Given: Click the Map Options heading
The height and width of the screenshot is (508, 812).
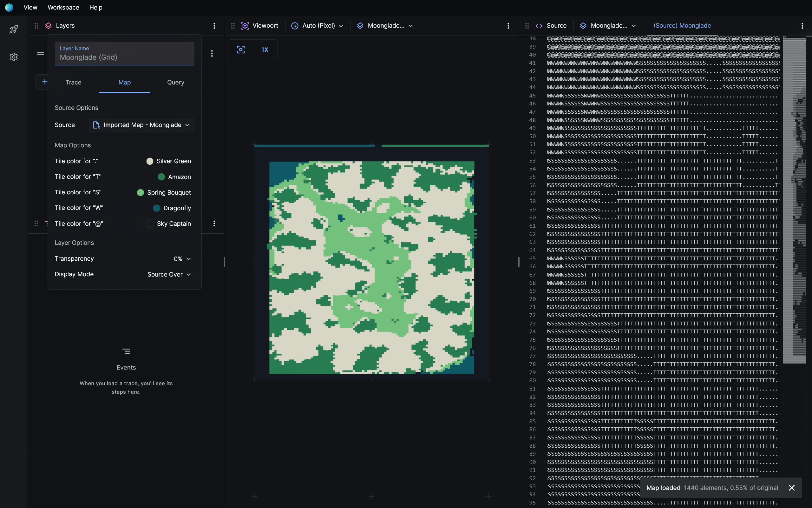Looking at the screenshot, I should pyautogui.click(x=73, y=145).
